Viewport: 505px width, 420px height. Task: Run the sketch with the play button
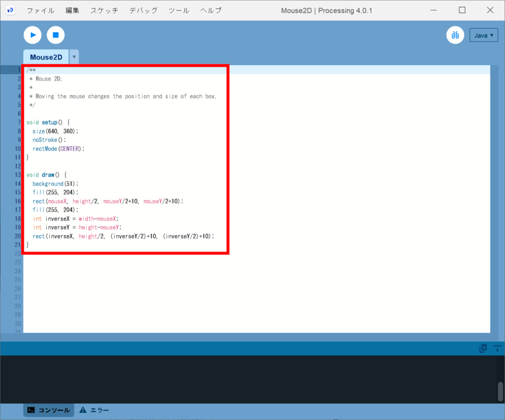click(33, 35)
